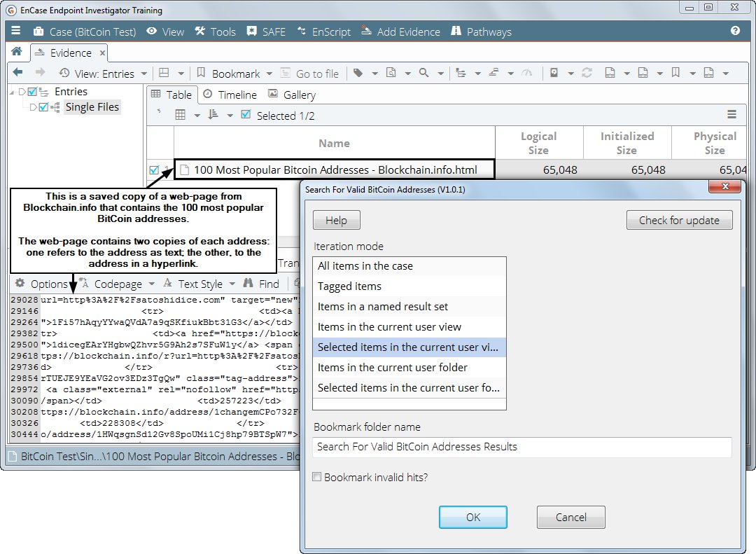756x554 pixels.
Task: Expand the Single Files tree node
Action: coord(33,107)
